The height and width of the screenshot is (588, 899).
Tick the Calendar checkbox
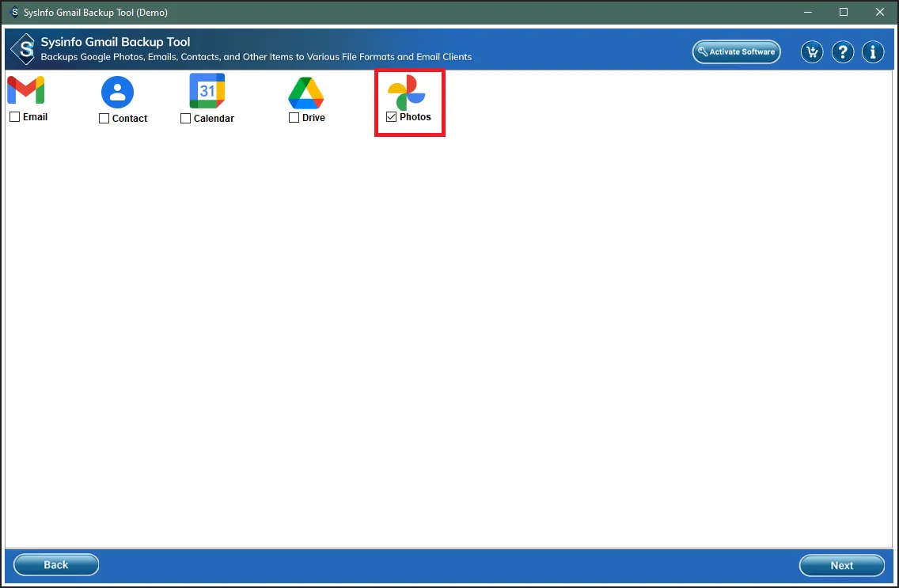click(x=185, y=119)
